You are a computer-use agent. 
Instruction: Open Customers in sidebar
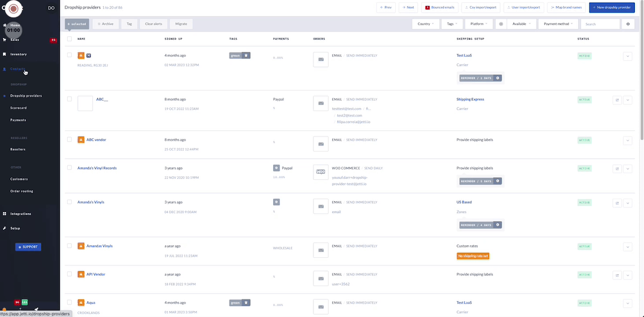tap(19, 179)
